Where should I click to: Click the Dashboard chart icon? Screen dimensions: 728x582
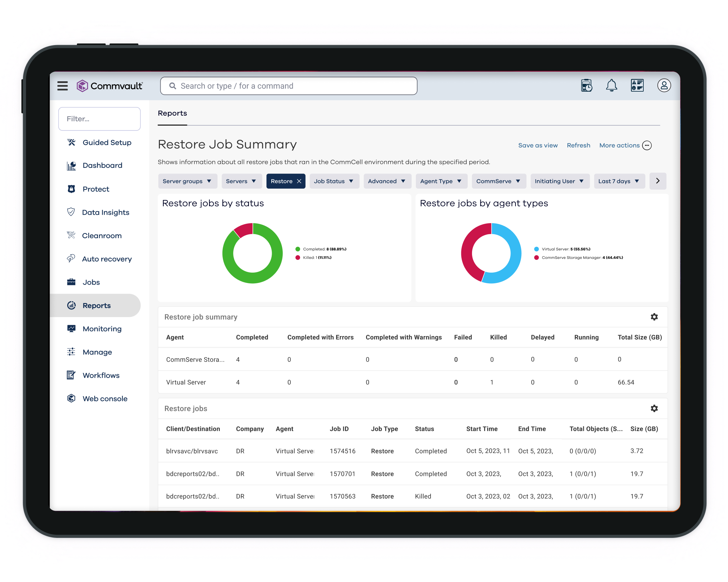71,166
